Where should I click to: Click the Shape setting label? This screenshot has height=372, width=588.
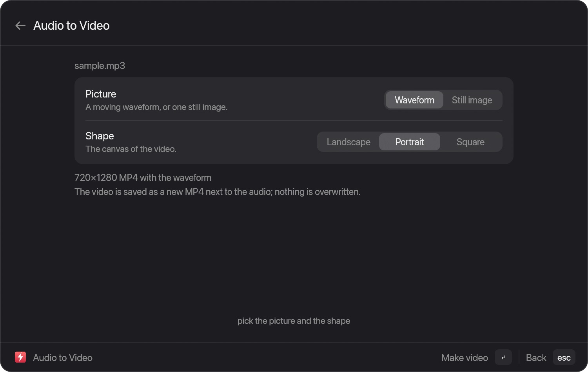click(100, 136)
